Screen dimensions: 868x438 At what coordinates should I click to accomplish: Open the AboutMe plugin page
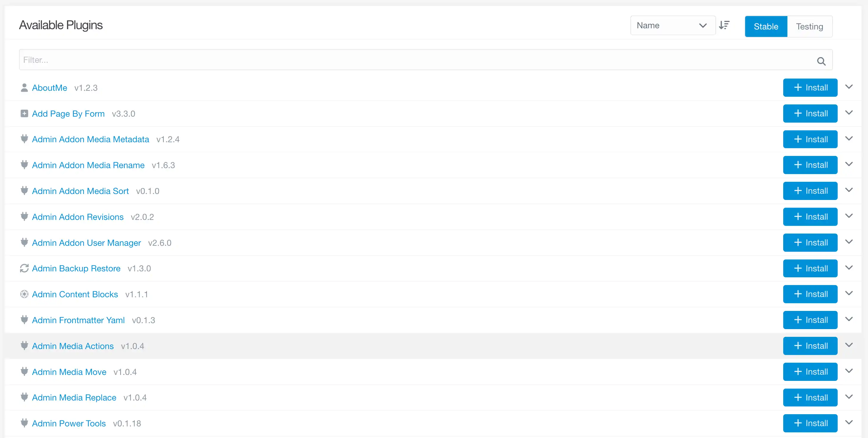pos(49,87)
